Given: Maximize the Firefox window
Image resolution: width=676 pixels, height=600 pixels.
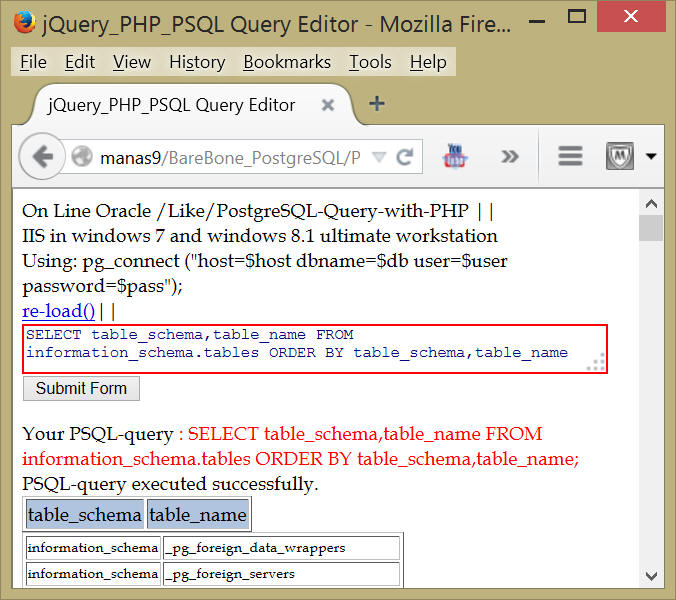Looking at the screenshot, I should (x=576, y=17).
